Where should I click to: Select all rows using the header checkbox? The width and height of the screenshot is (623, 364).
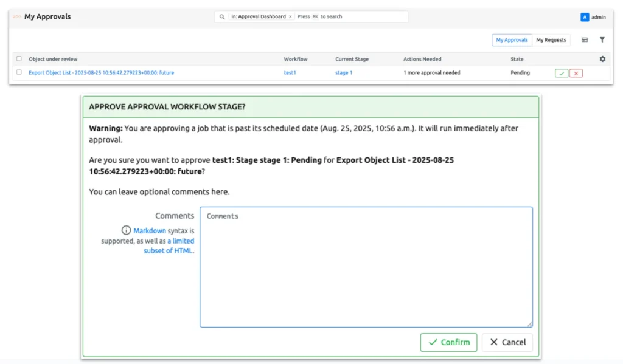point(18,58)
